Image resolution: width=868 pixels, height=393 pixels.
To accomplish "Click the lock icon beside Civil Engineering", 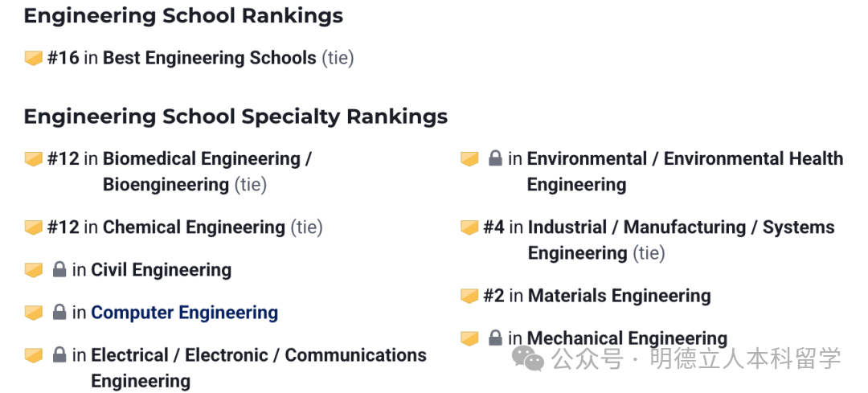I will tap(59, 269).
